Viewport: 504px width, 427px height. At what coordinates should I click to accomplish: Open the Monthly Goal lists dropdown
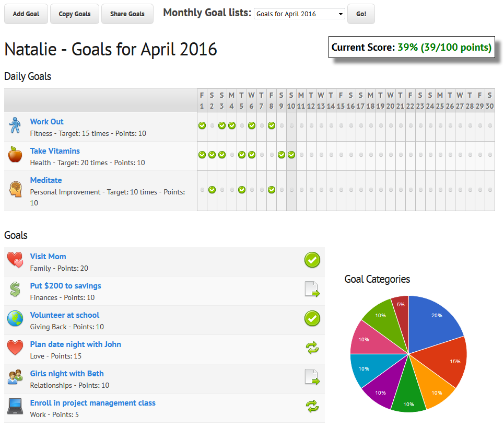coord(299,14)
